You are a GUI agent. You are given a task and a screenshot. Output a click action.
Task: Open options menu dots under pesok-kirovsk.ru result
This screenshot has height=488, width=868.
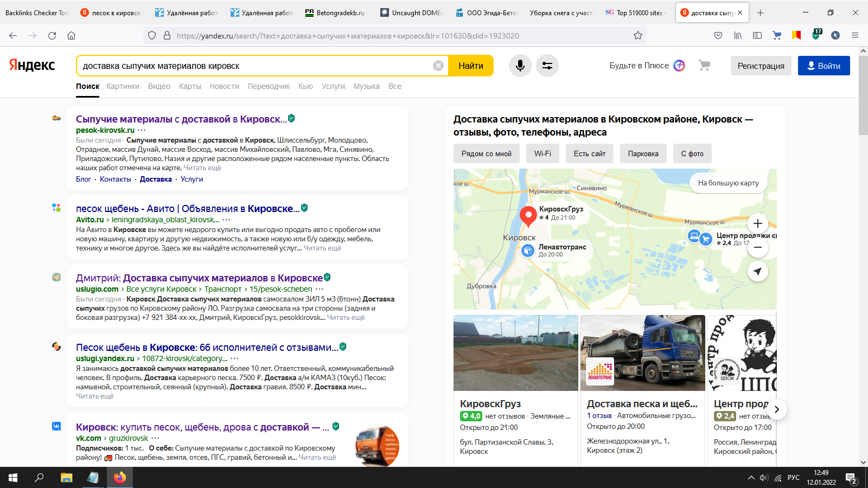(x=141, y=131)
